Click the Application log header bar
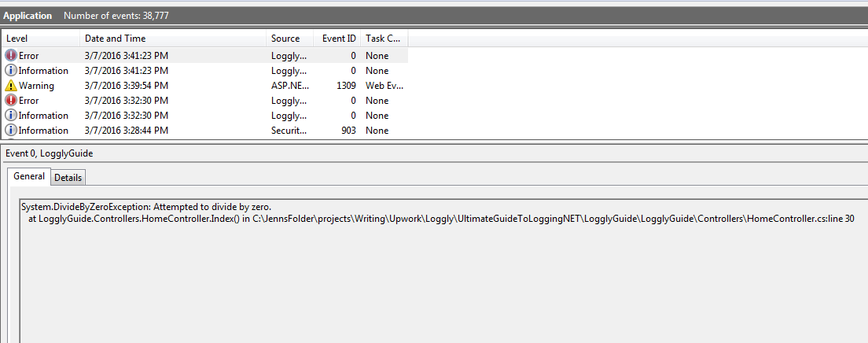868x343 pixels. [x=434, y=16]
